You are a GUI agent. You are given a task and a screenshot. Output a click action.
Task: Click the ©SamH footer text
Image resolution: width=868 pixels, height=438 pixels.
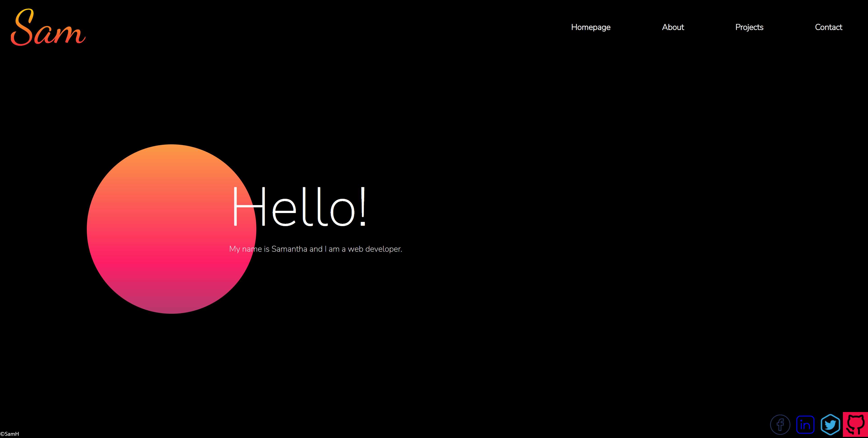coord(9,434)
